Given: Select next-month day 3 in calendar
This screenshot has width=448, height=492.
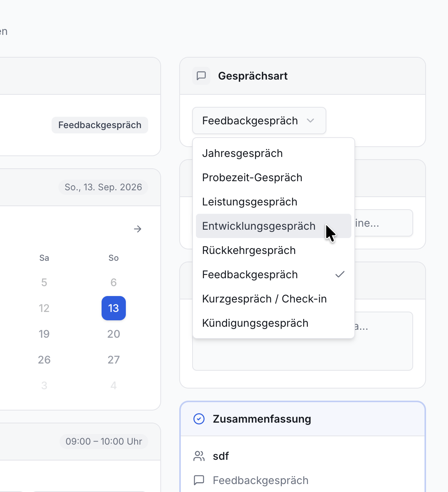Looking at the screenshot, I should pyautogui.click(x=44, y=385).
